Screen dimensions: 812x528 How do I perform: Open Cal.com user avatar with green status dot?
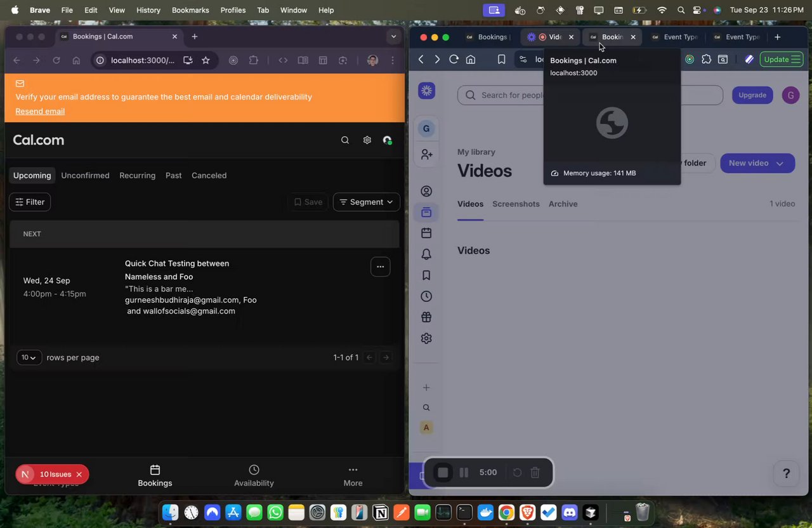point(387,140)
